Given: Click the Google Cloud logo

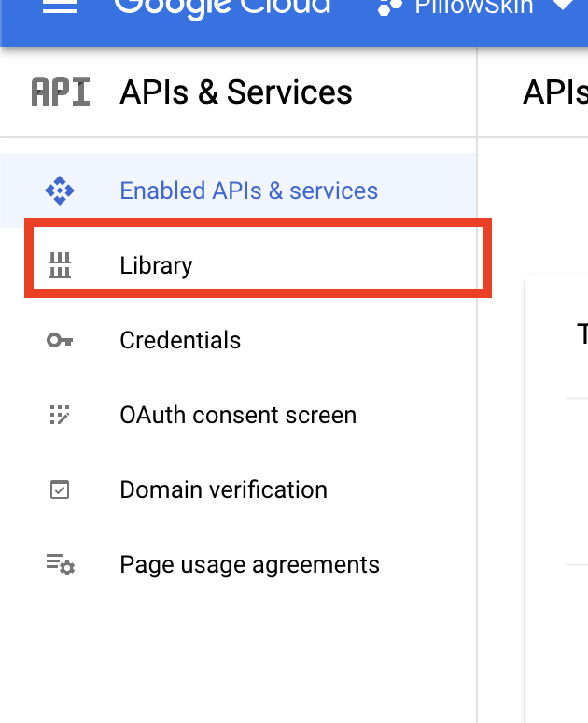Looking at the screenshot, I should 222,7.
